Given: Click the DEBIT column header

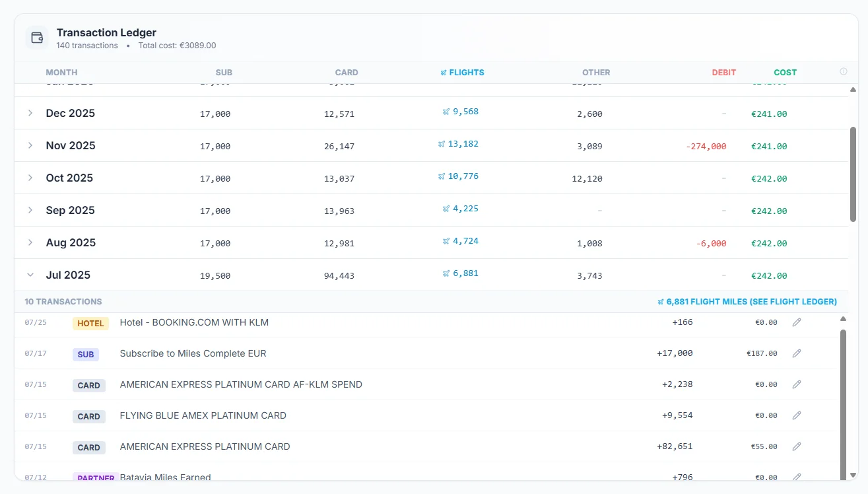Looking at the screenshot, I should pyautogui.click(x=723, y=73).
